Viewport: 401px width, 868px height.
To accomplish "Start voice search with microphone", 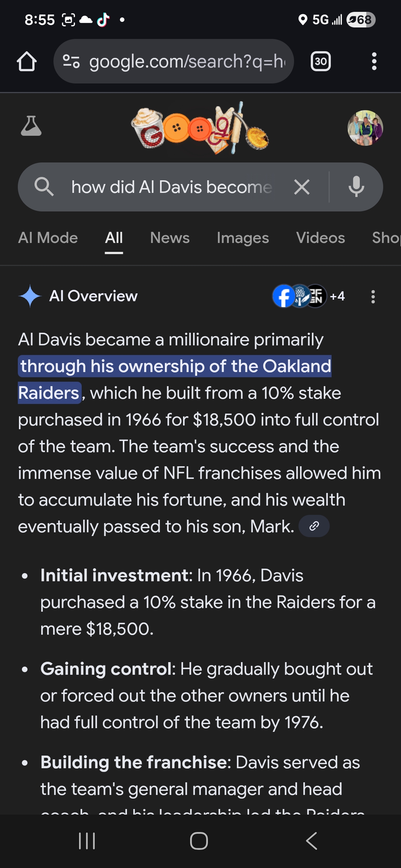I will [356, 187].
